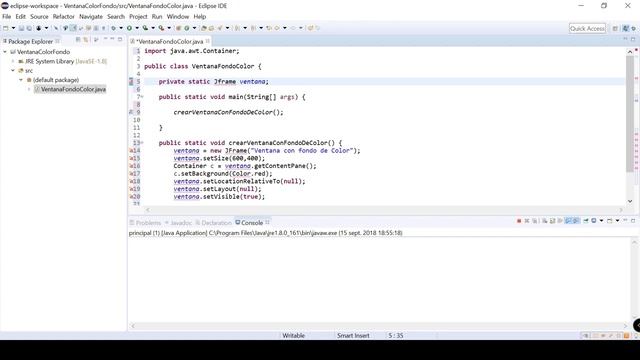Click the editor horizontal scrollbar right arrow
The width and height of the screenshot is (640, 360).
click(x=621, y=210)
